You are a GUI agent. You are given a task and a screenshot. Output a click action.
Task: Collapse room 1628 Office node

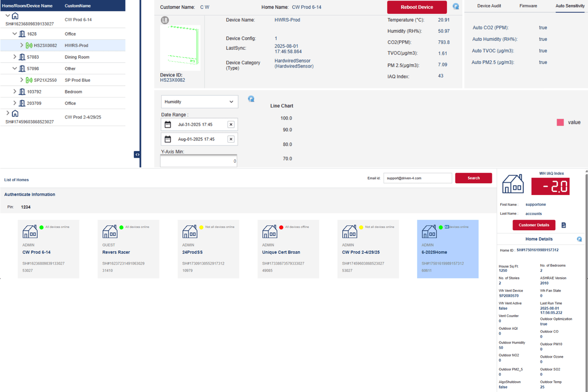[15, 34]
